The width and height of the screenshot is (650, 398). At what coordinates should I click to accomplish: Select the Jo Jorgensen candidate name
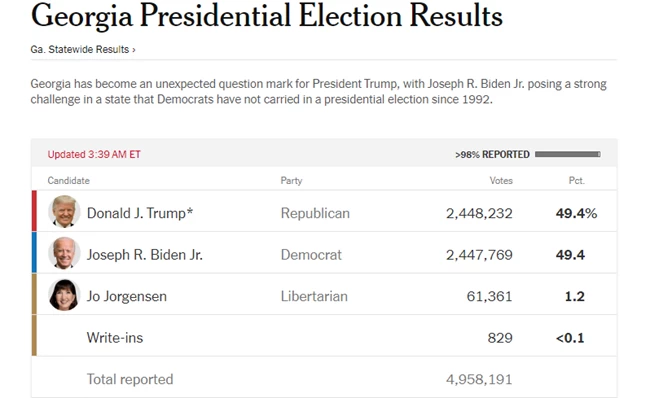click(x=126, y=296)
